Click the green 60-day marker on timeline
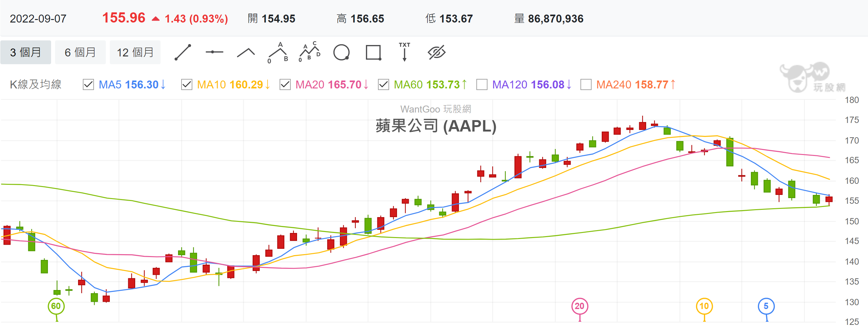Viewport: 868px width, 329px height. [x=56, y=306]
